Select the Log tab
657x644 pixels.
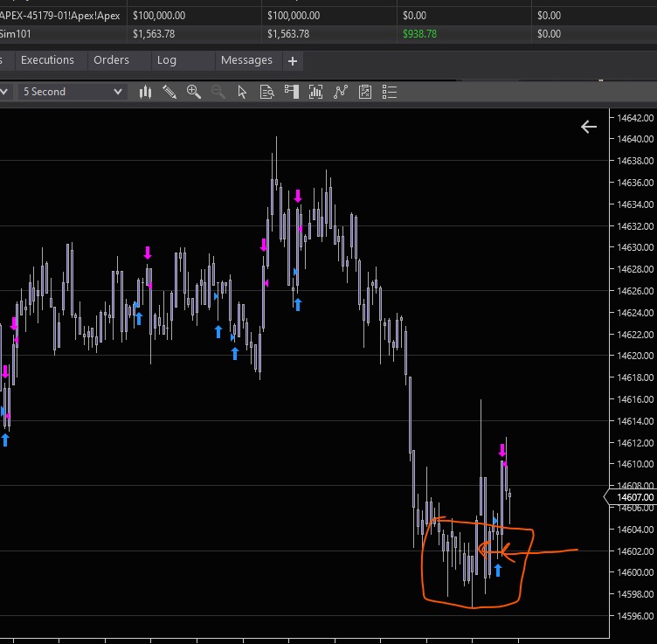166,60
